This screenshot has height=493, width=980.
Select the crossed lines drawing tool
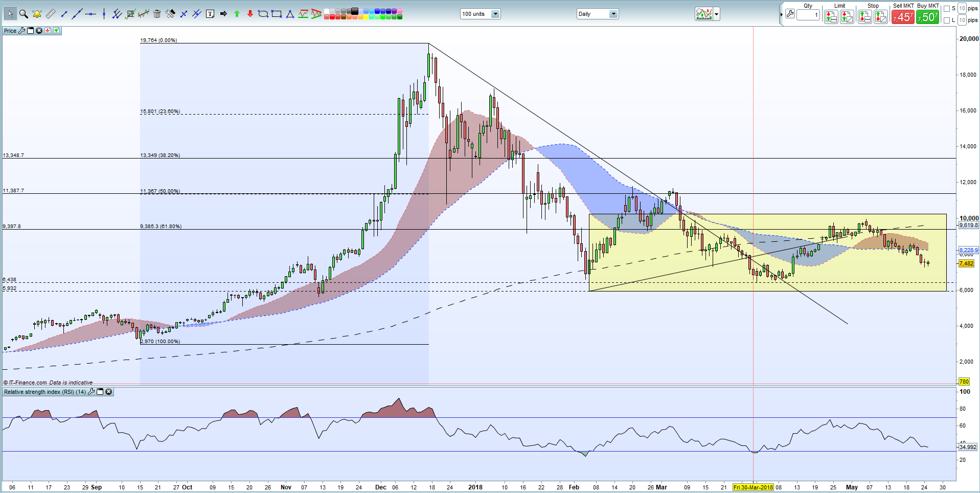click(197, 14)
